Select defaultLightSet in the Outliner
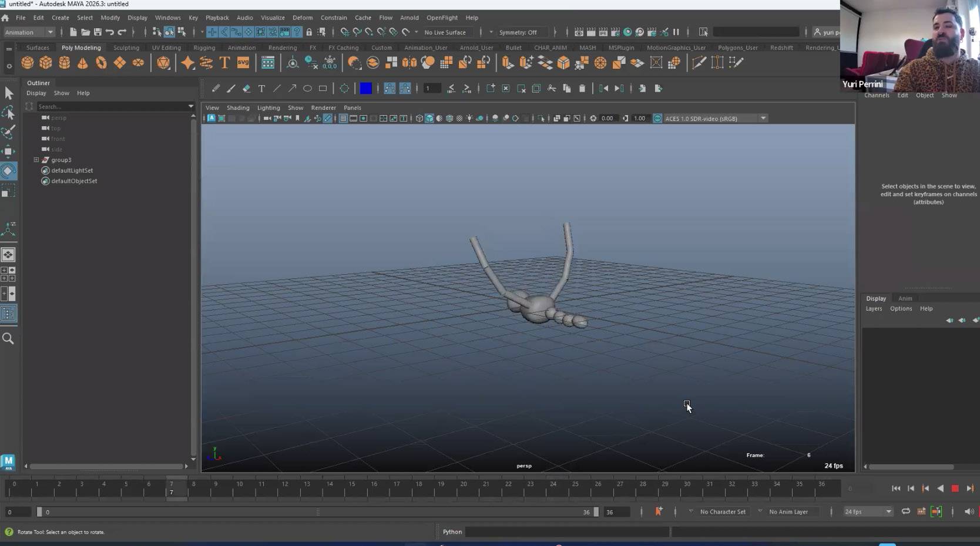This screenshot has width=980, height=546. pos(72,170)
